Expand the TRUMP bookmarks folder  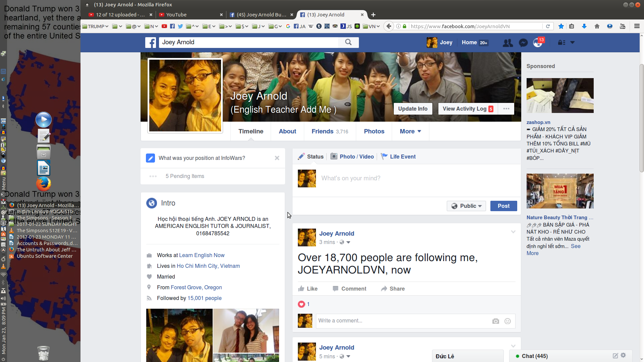(95, 26)
